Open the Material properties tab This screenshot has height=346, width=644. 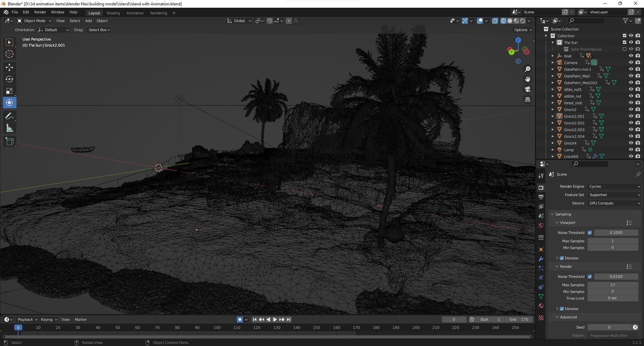pyautogui.click(x=541, y=306)
